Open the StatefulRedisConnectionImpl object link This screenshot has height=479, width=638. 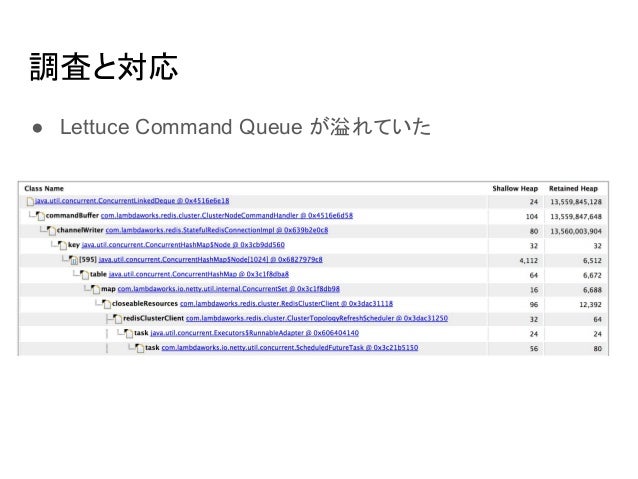[x=216, y=230]
